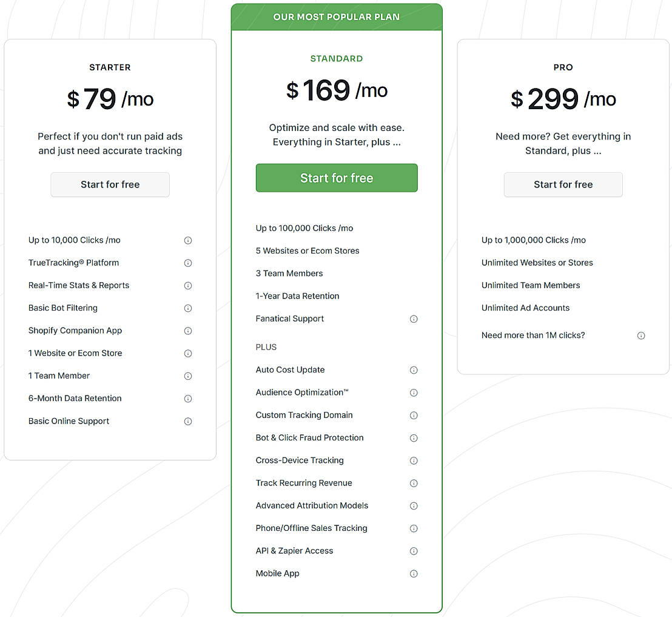The height and width of the screenshot is (617, 672).
Task: Click Need more than 1M clicks? text
Action: [x=533, y=335]
